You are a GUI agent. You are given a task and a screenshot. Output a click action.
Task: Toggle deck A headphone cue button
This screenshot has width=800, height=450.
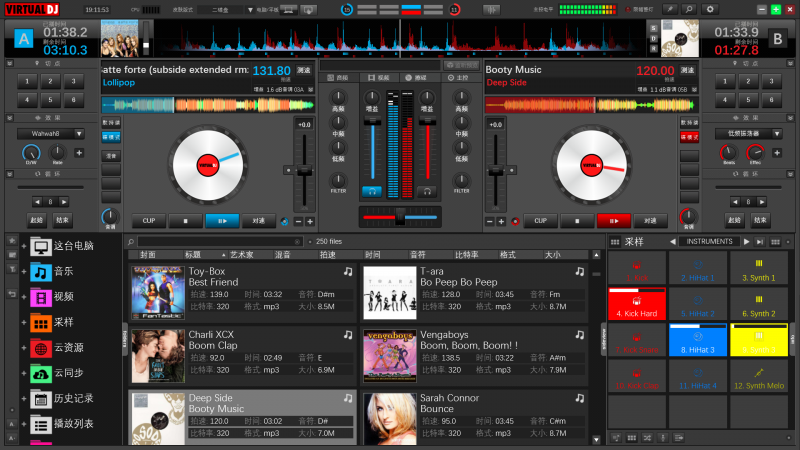pyautogui.click(x=372, y=191)
